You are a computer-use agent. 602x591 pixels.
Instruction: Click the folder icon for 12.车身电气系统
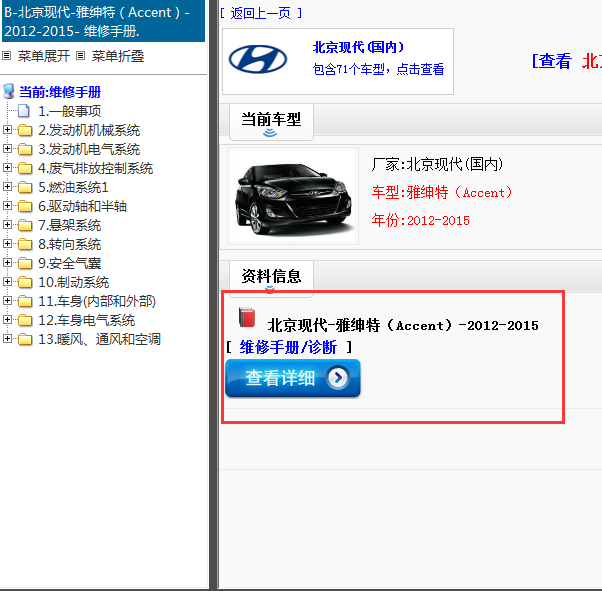point(25,320)
